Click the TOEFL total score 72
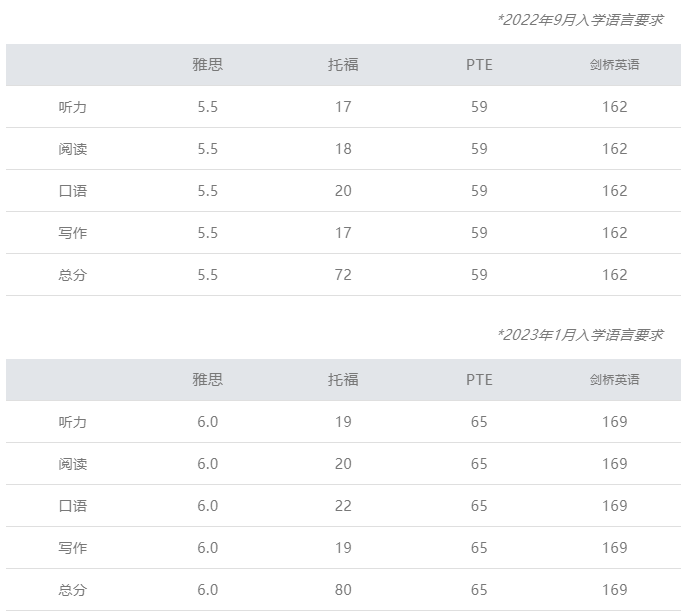The width and height of the screenshot is (681, 615). coord(343,275)
